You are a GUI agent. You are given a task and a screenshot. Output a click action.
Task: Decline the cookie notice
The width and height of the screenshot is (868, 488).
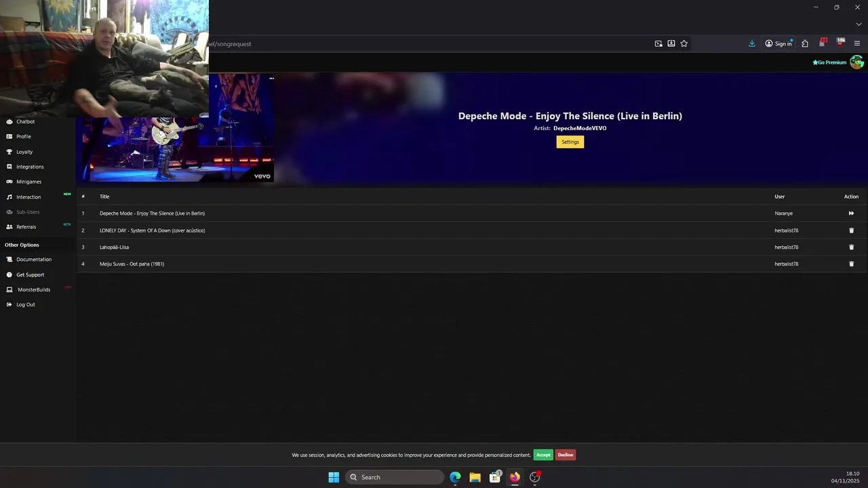pos(566,455)
